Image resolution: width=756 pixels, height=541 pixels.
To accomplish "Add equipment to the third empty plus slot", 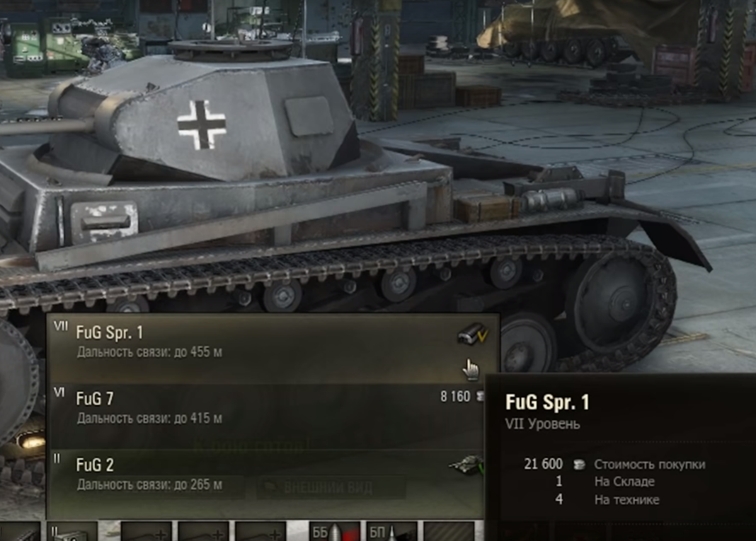I will (x=260, y=532).
